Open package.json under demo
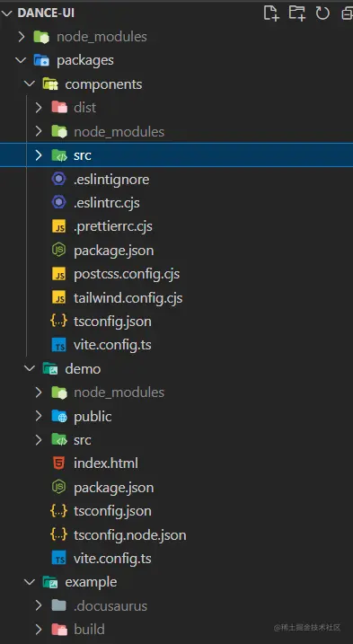 coord(114,488)
